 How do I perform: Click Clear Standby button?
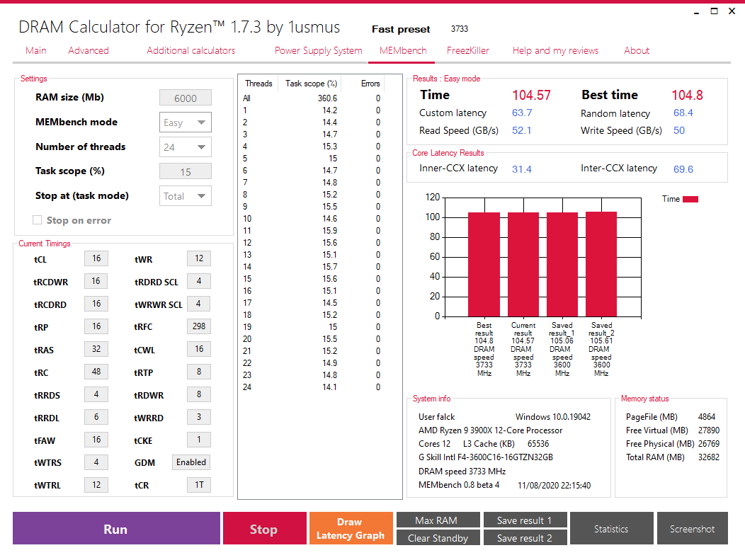click(438, 537)
